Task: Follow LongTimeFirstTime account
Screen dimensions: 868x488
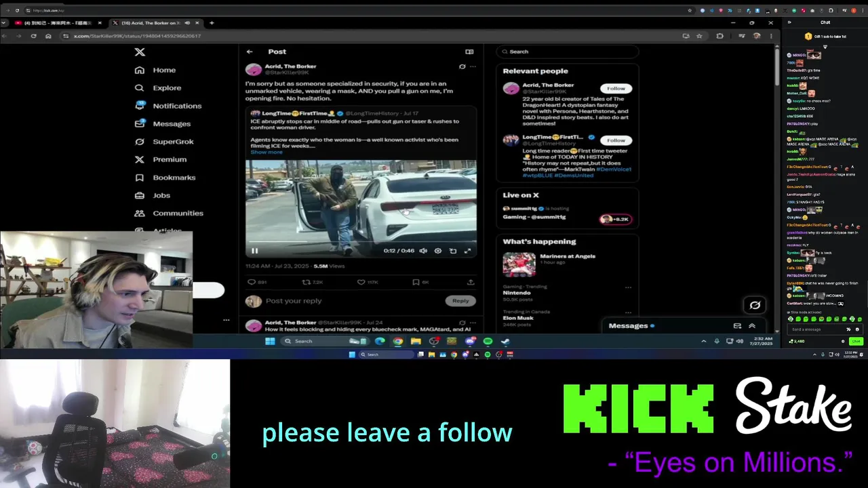Action: 616,140
